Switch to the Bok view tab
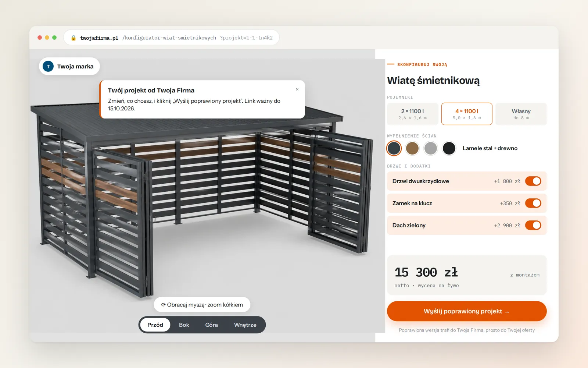This screenshot has height=368, width=588. (x=184, y=325)
